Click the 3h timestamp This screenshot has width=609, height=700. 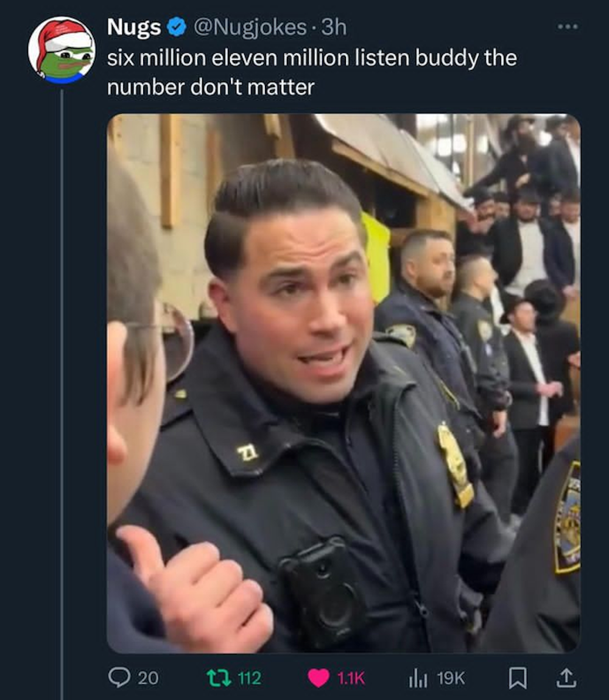point(334,27)
